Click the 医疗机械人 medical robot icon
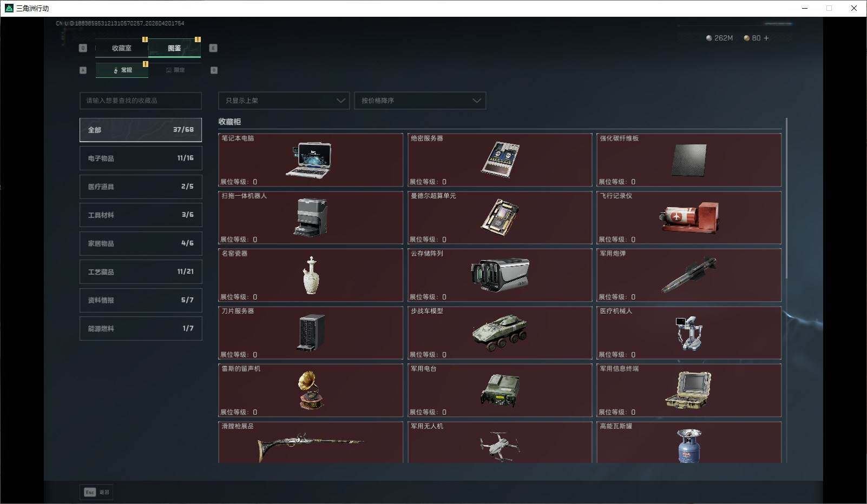 coord(688,333)
